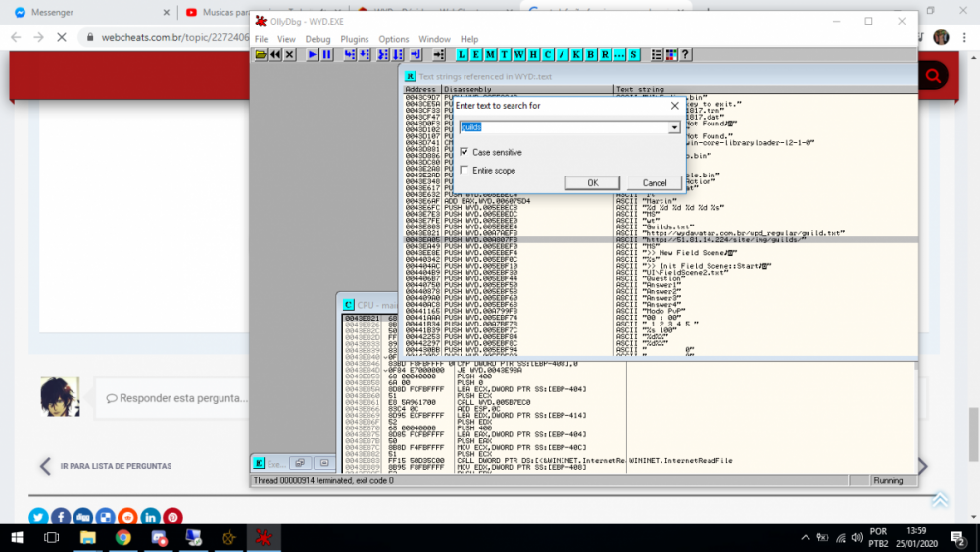Image resolution: width=980 pixels, height=552 pixels.
Task: Open debugging options list icon
Action: point(657,54)
